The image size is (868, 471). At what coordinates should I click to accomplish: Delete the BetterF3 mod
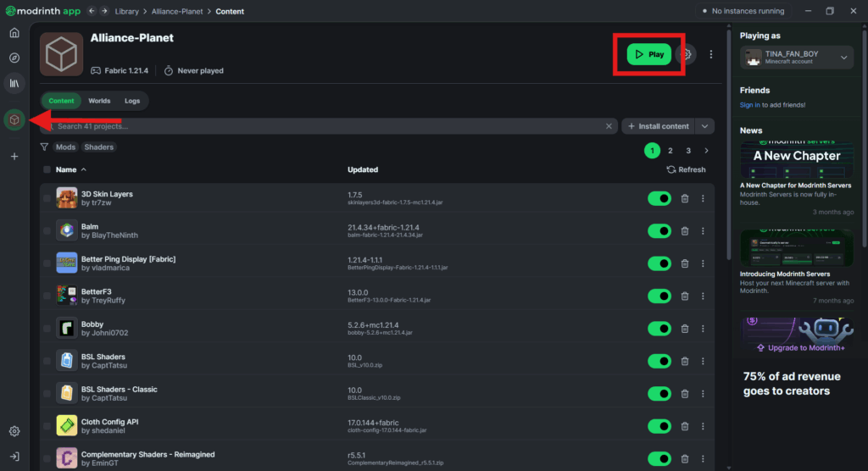point(685,296)
